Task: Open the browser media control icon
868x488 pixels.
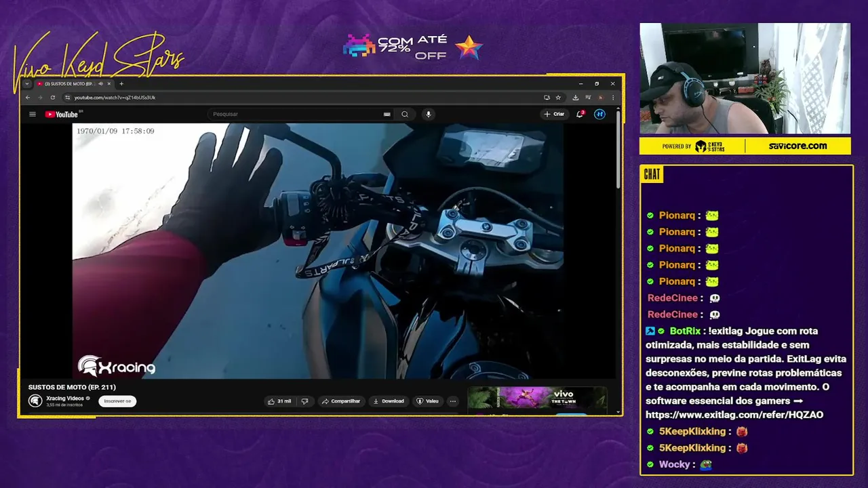Action: (x=588, y=98)
